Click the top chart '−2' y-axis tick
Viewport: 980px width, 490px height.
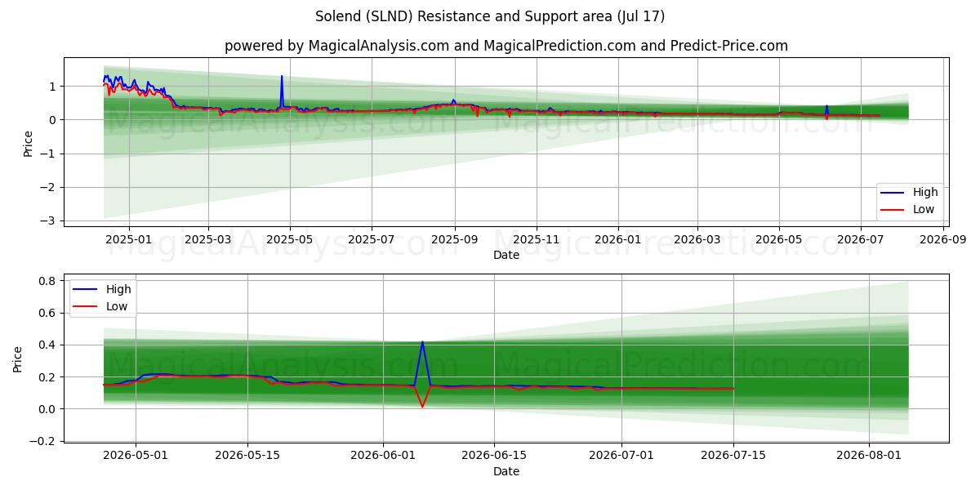tap(48, 188)
